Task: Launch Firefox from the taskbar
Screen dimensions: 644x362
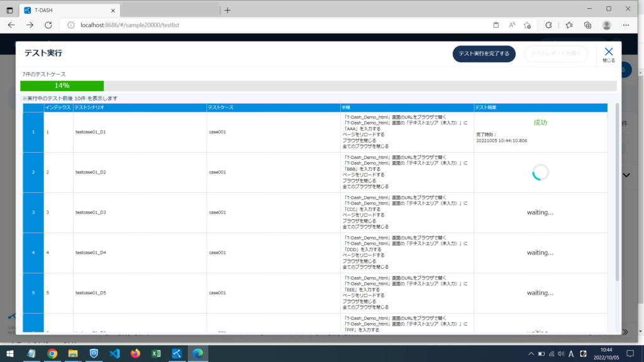Action: 135,353
